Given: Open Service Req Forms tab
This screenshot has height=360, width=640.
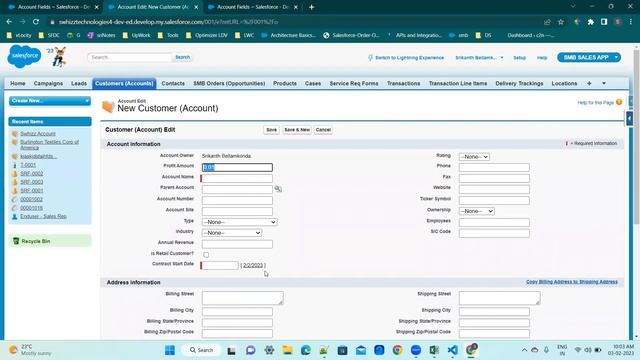Looking at the screenshot, I should 354,83.
